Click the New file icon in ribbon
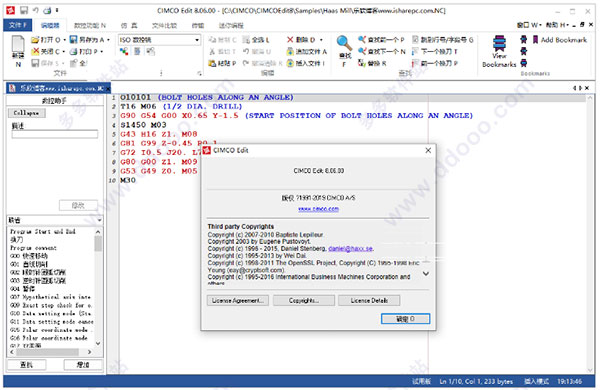The height and width of the screenshot is (390, 600). coord(18,44)
